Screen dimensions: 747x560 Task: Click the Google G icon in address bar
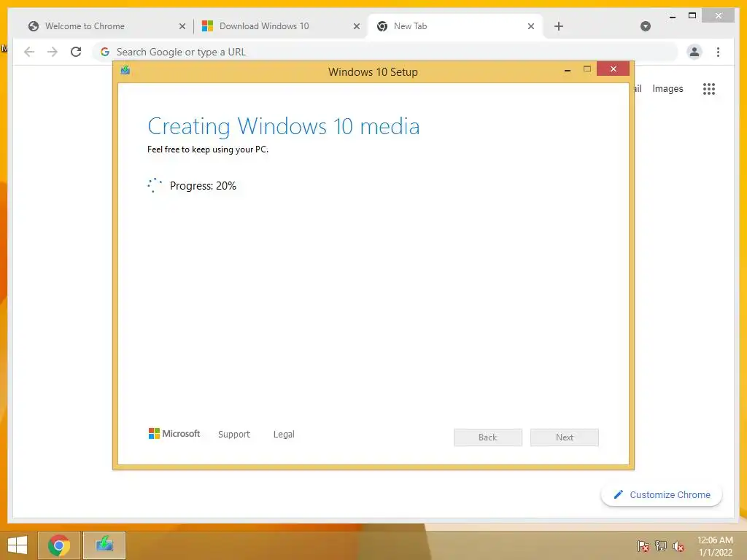coord(105,52)
